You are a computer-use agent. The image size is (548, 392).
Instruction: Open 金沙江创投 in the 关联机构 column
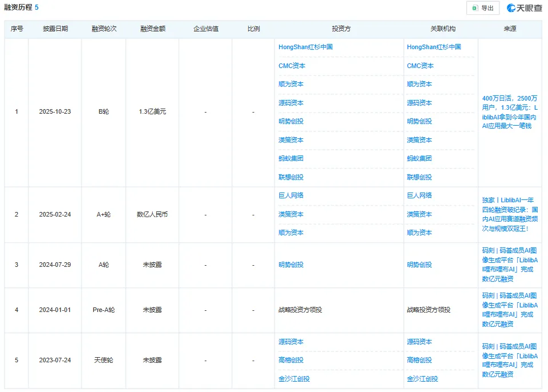point(422,379)
